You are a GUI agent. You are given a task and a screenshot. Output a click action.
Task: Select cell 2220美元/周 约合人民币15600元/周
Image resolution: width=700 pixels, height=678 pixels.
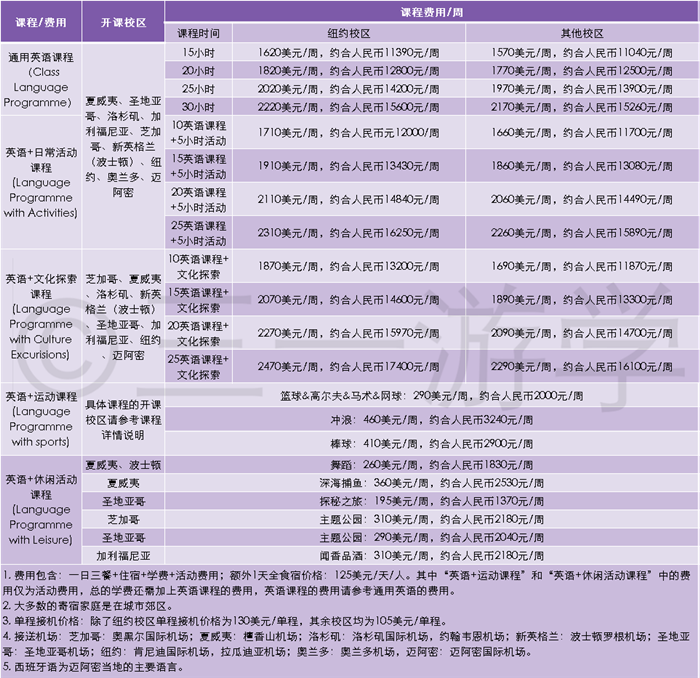pyautogui.click(x=349, y=107)
